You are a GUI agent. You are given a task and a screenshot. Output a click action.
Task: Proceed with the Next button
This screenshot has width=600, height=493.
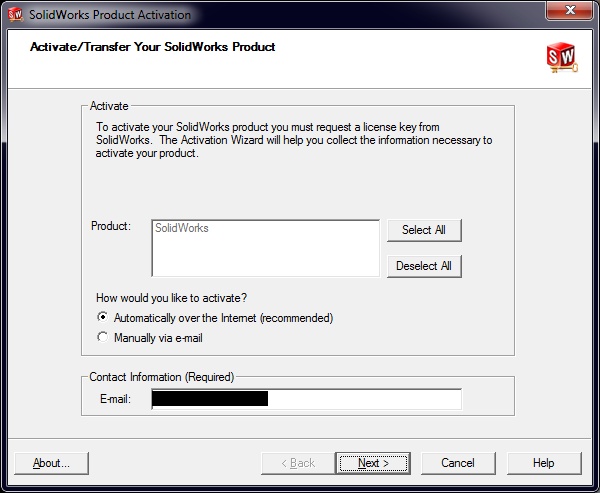(x=373, y=463)
